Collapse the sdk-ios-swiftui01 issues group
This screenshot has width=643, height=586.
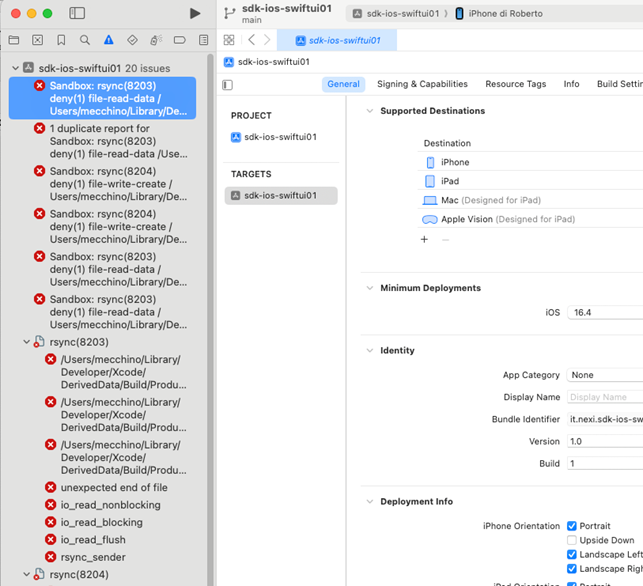point(16,68)
